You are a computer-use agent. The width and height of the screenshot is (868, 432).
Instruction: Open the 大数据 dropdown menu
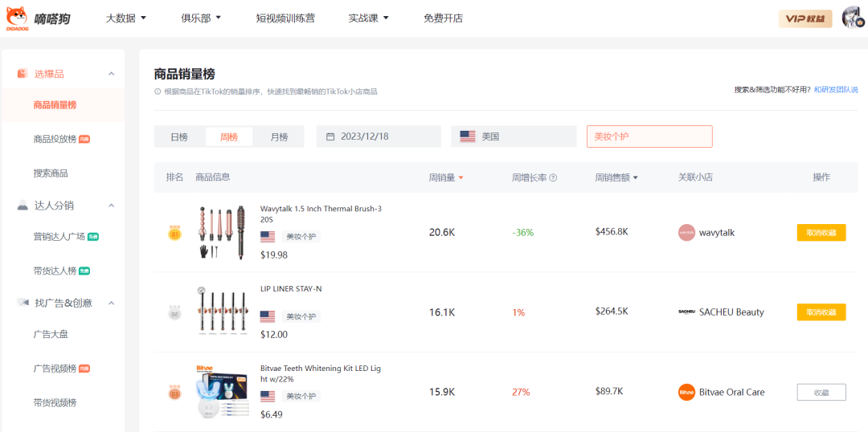pos(126,18)
